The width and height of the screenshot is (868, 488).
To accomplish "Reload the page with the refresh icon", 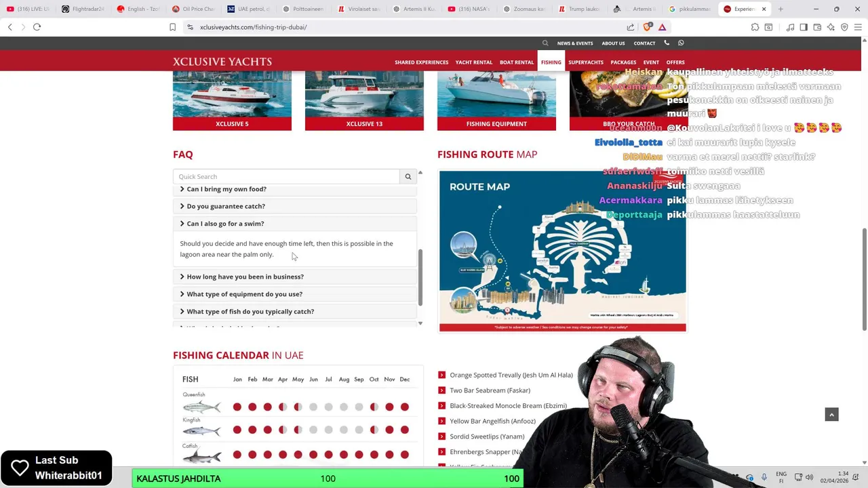I will pos(37,27).
